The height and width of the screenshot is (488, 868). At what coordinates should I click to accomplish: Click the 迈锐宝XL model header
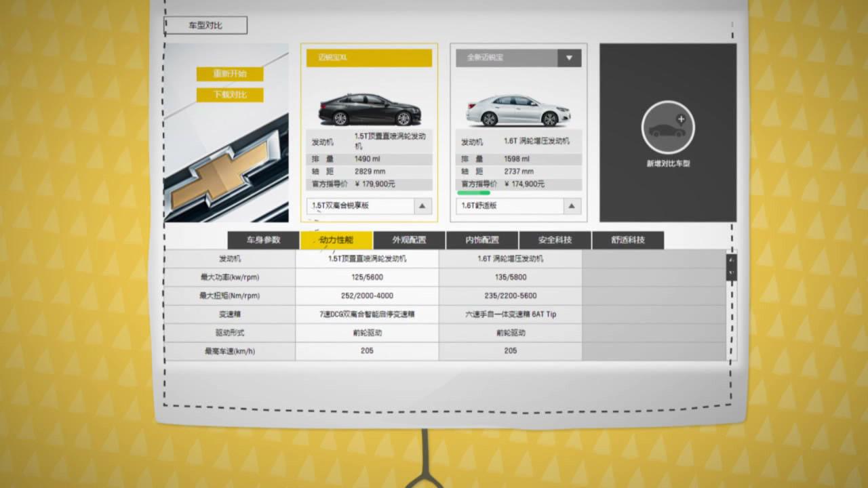click(369, 58)
